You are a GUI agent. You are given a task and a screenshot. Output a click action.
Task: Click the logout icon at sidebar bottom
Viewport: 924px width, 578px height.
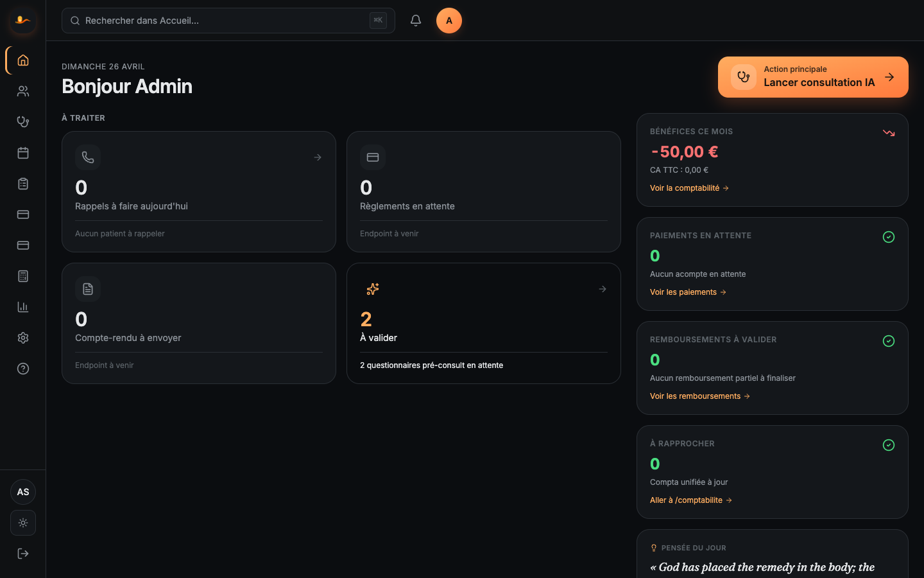[x=23, y=554]
